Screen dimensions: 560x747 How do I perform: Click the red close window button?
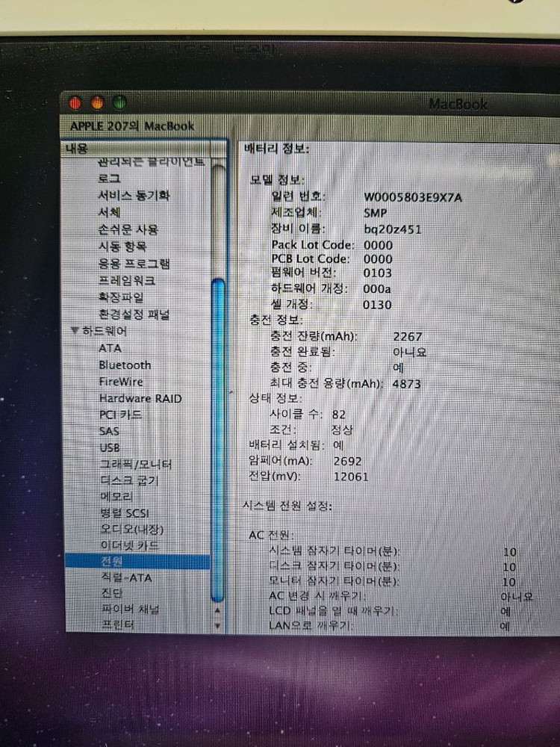[75, 103]
